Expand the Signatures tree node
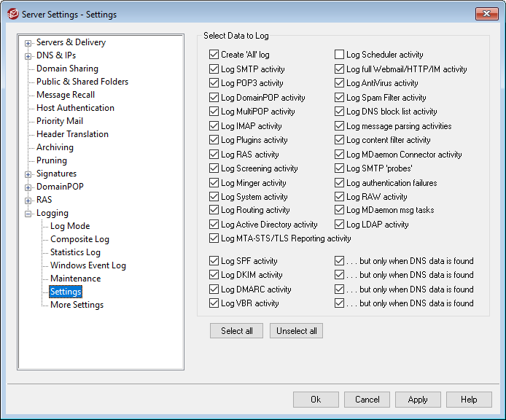This screenshot has height=420, width=506. pos(28,174)
